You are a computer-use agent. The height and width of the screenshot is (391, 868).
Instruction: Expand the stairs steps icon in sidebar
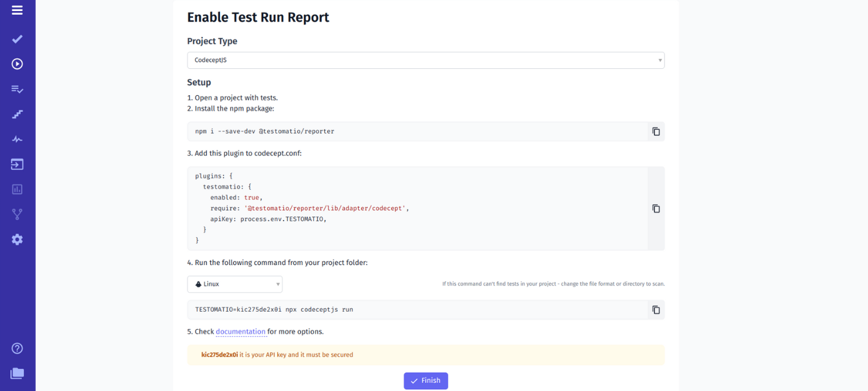click(x=17, y=114)
